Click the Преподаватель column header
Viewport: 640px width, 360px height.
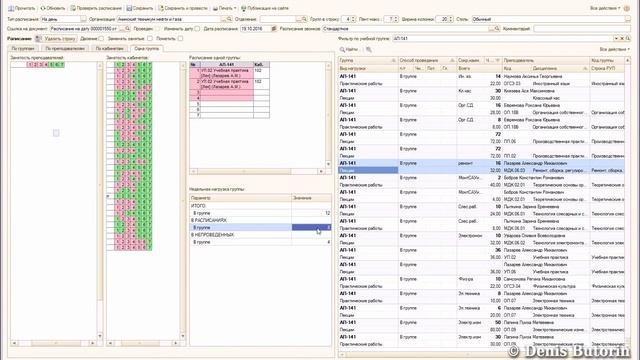click(x=546, y=60)
